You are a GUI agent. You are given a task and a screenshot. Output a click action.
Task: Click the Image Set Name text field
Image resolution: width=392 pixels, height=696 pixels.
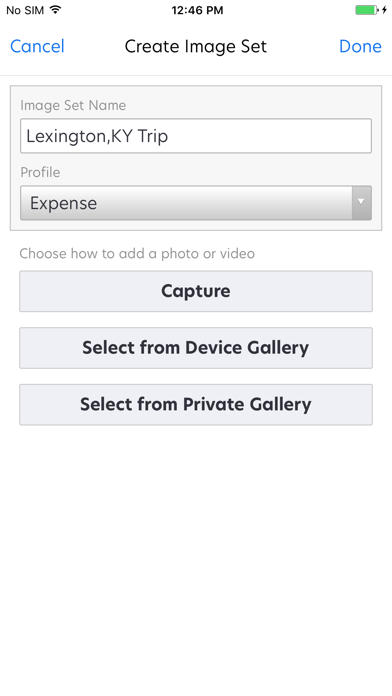(196, 136)
